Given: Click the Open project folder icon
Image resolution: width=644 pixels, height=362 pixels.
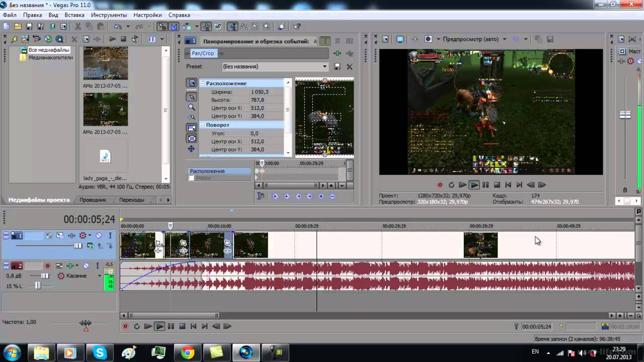Looking at the screenshot, I should pos(18,27).
